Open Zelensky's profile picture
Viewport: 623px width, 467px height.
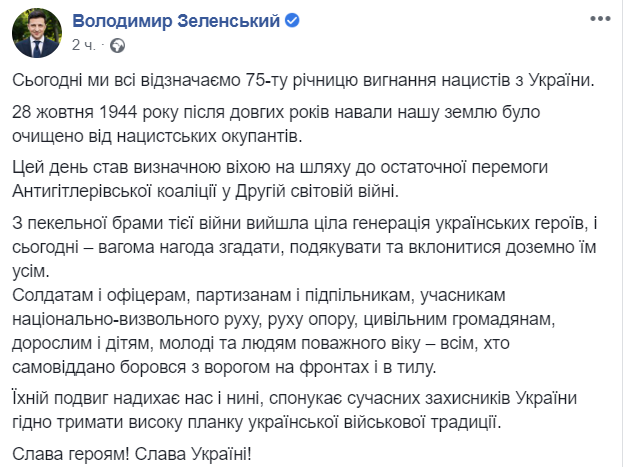(33, 32)
